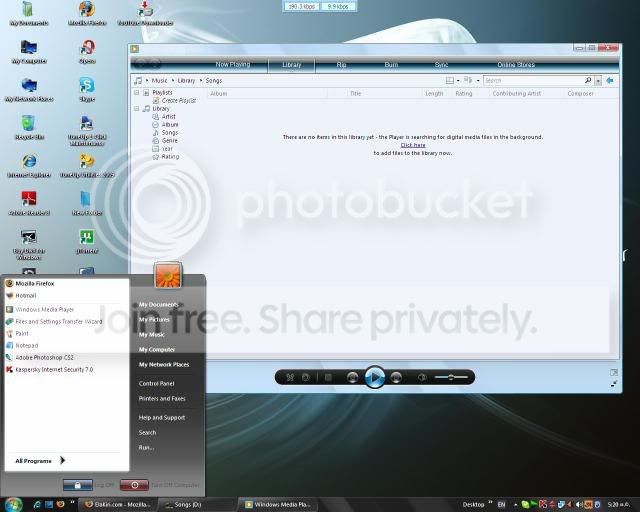Select Artist in the Library tree
The height and width of the screenshot is (512, 640).
coord(164,116)
